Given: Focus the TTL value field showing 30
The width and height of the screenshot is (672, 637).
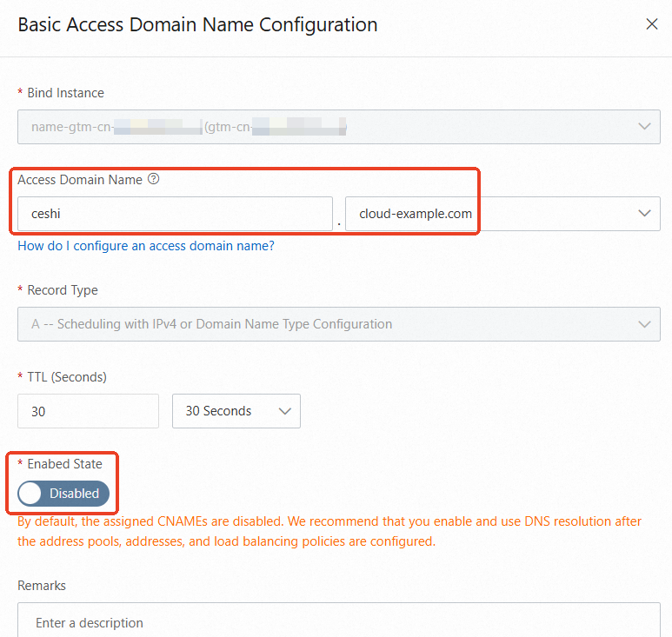Looking at the screenshot, I should [x=88, y=411].
